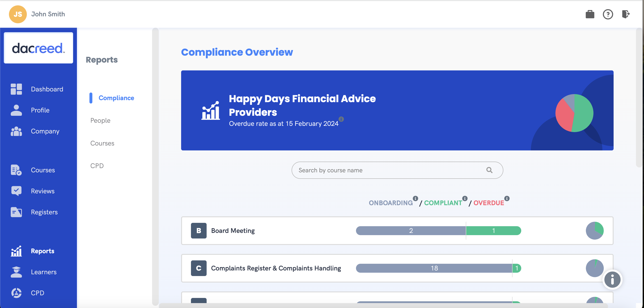Click the horizontal scrollbar at bottom

click(x=383, y=306)
